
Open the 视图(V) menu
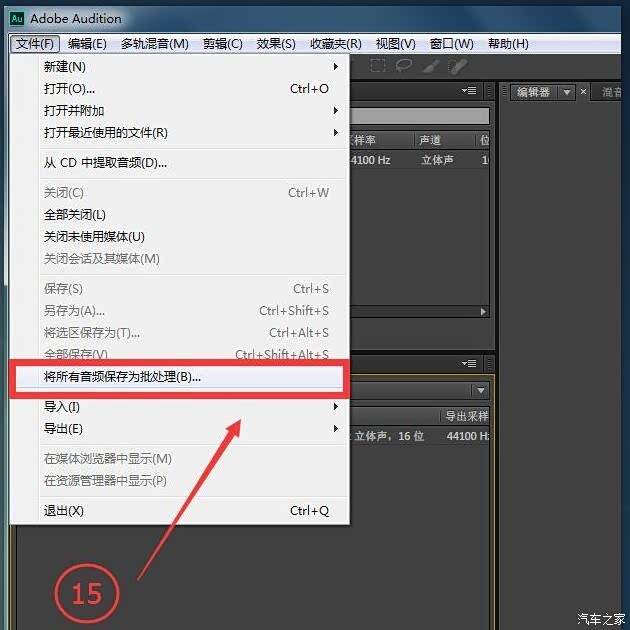395,43
